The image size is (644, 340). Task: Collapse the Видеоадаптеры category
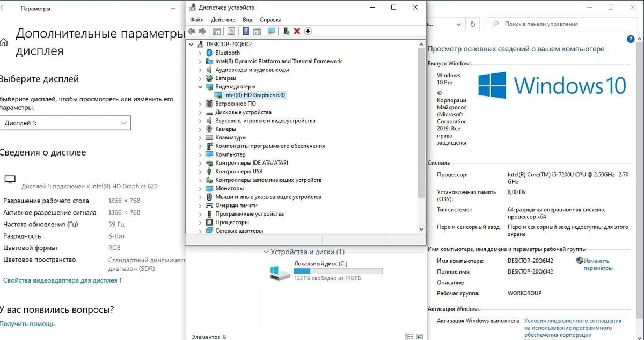(200, 87)
